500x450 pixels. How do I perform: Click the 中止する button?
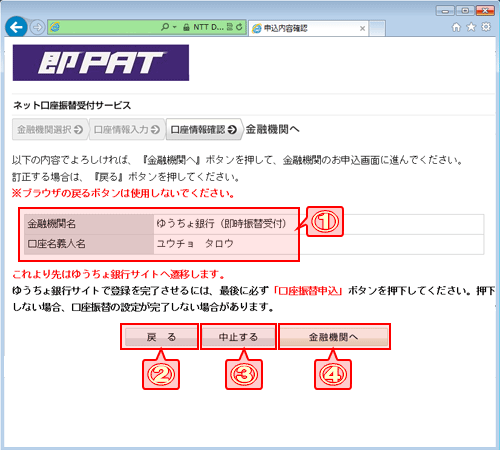coord(238,337)
